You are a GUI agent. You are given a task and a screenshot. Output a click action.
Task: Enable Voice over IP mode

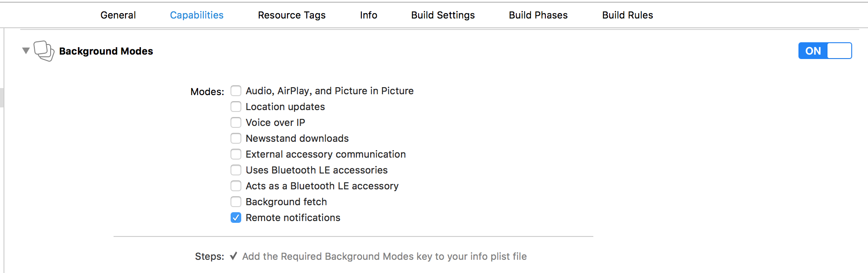[236, 122]
